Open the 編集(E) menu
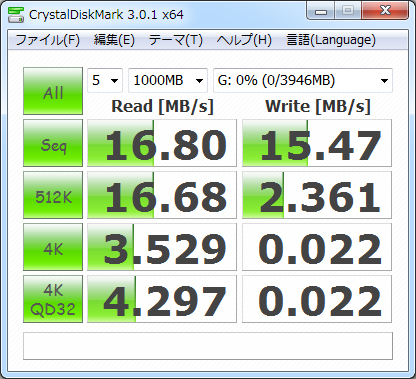Screen dimensions: 416x379 [114, 40]
